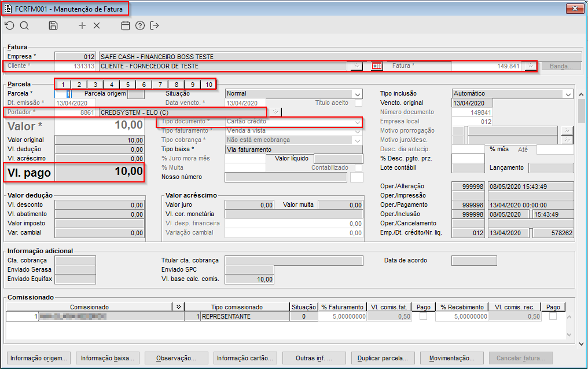Save the invoice with the floppy disk icon
Screen dimensions: 588x369
[53, 25]
